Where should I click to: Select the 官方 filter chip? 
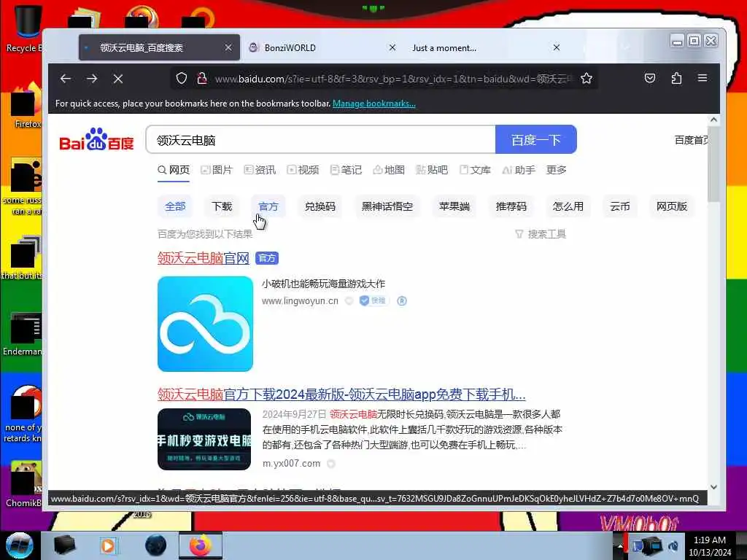coord(268,206)
